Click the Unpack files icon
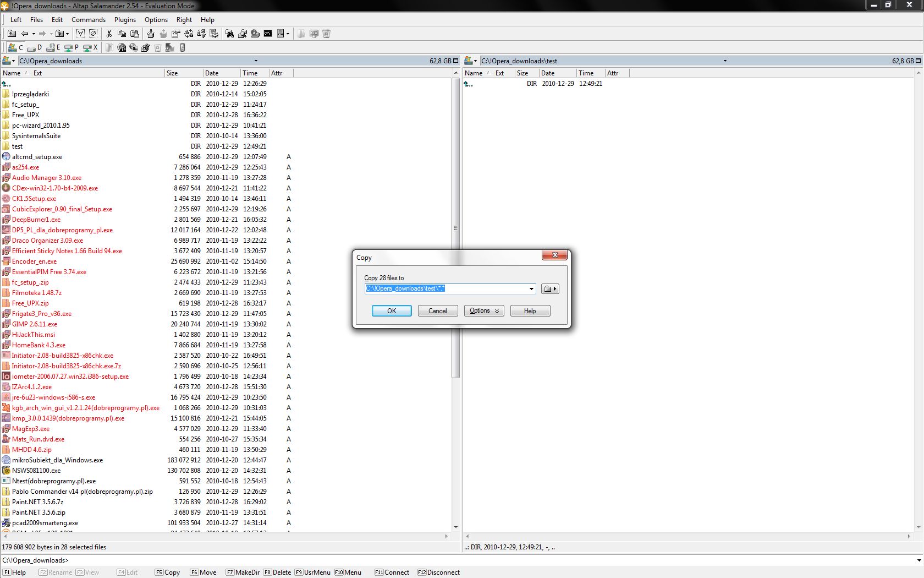 point(163,34)
